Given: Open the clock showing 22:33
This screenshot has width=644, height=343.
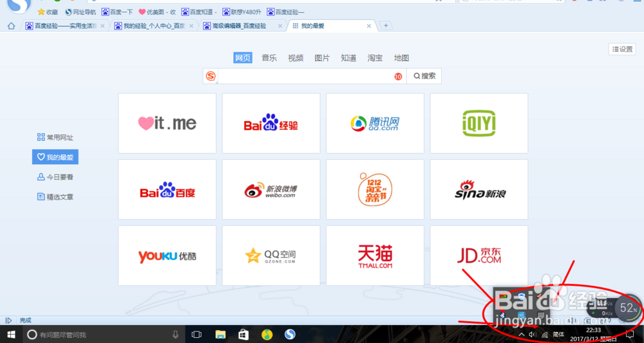Looking at the screenshot, I should click(594, 330).
